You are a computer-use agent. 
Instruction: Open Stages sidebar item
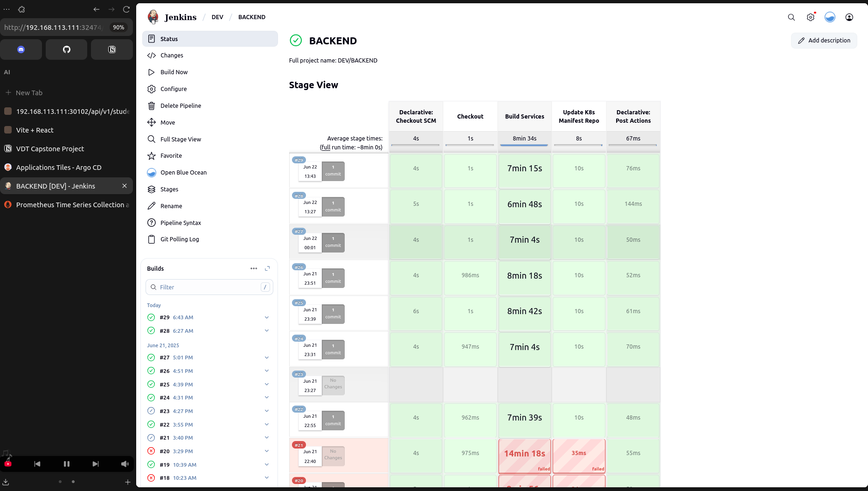pos(210,189)
